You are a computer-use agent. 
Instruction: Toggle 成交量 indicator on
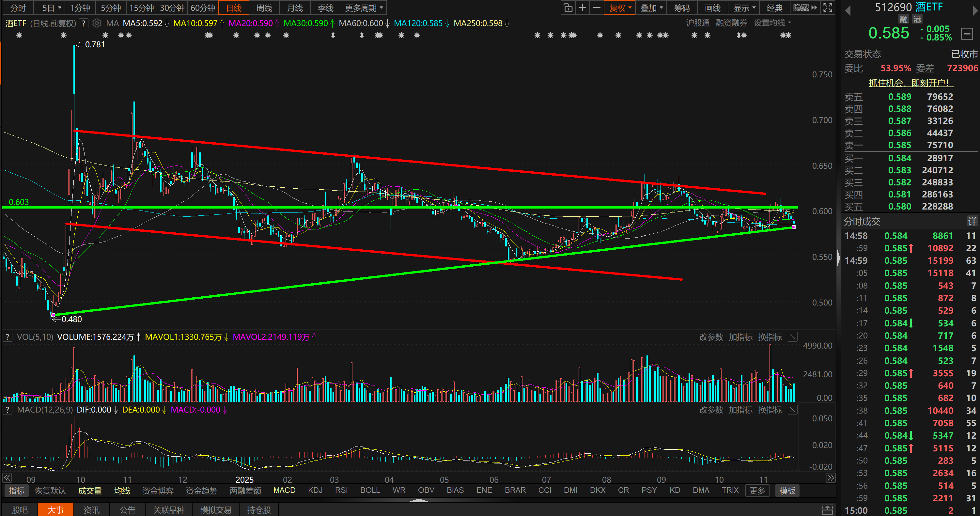[90, 491]
